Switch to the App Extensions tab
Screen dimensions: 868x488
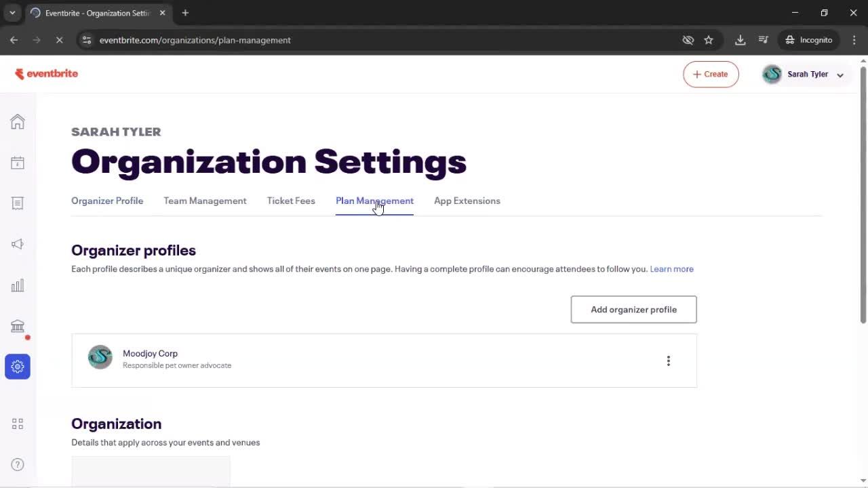467,201
